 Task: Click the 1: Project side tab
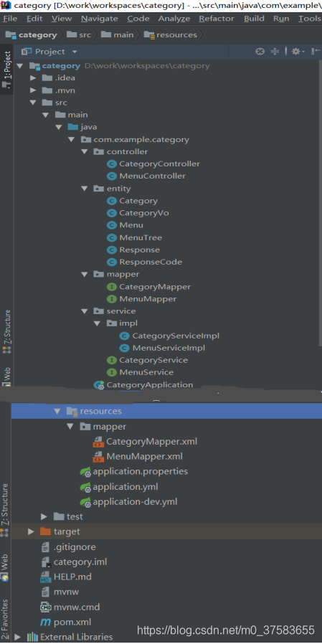pos(6,70)
